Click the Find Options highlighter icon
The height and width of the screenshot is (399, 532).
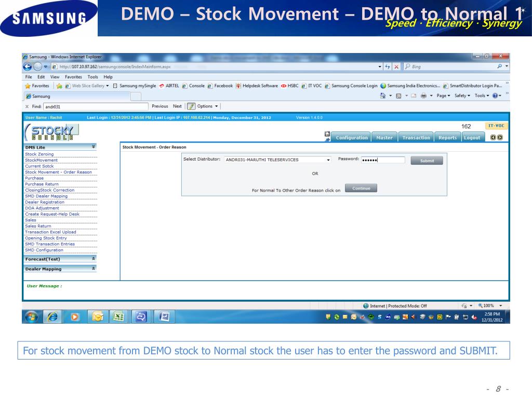(x=191, y=106)
